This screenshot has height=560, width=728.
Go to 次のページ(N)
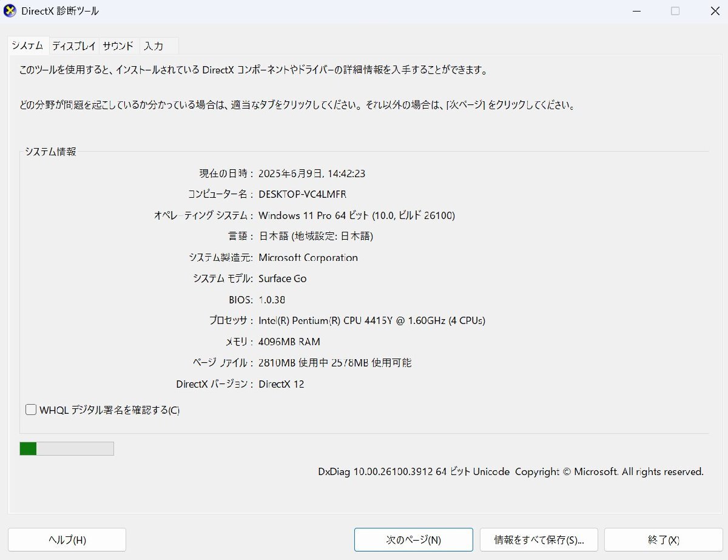(414, 540)
